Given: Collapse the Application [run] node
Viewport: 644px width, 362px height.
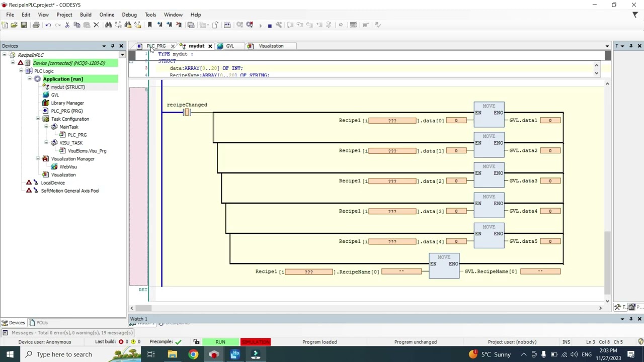Looking at the screenshot, I should coord(29,79).
